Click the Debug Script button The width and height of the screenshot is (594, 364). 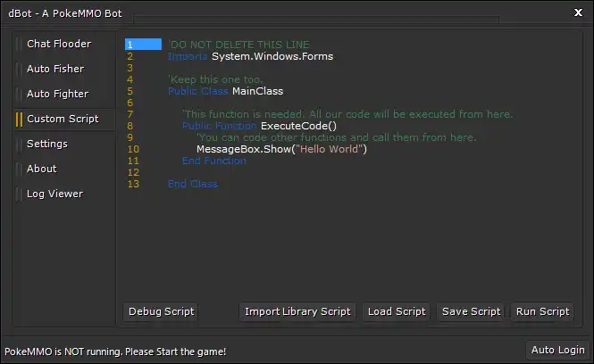161,311
